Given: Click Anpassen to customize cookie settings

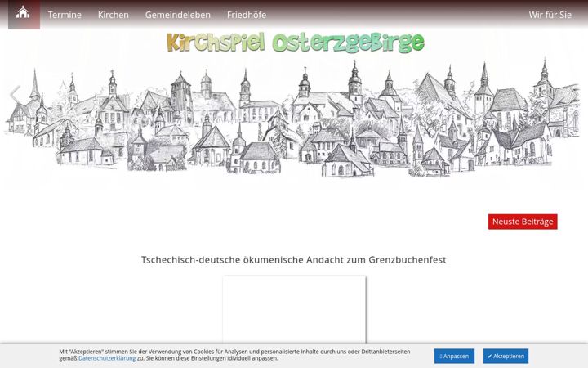Looking at the screenshot, I should pyautogui.click(x=454, y=356).
